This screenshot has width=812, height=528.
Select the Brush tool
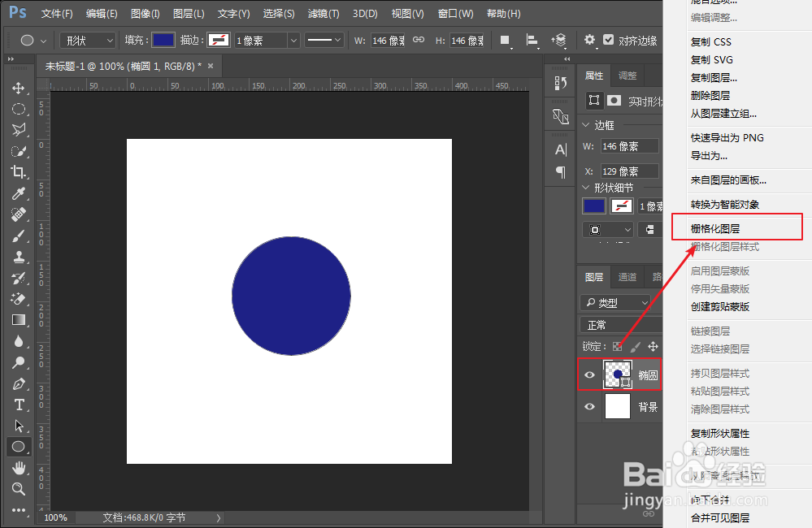19,236
